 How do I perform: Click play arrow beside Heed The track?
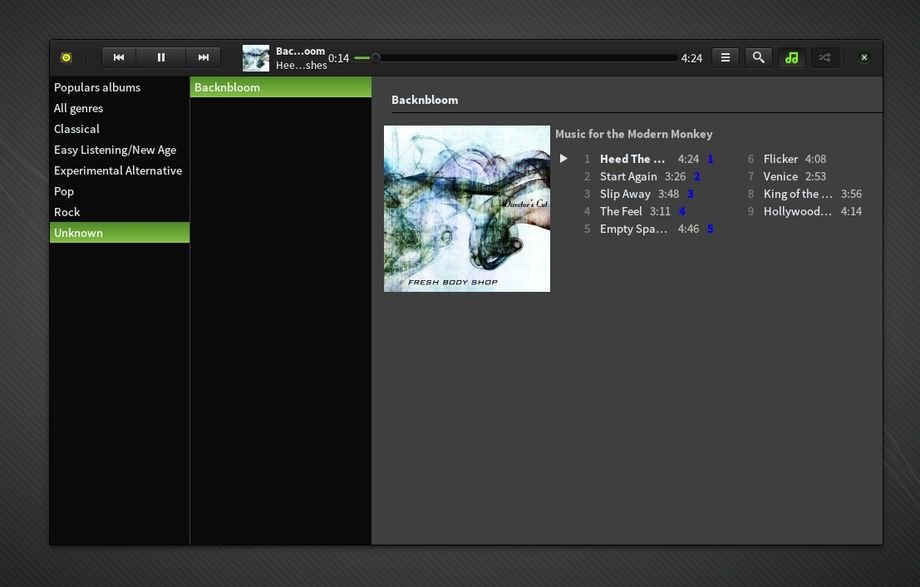[564, 159]
